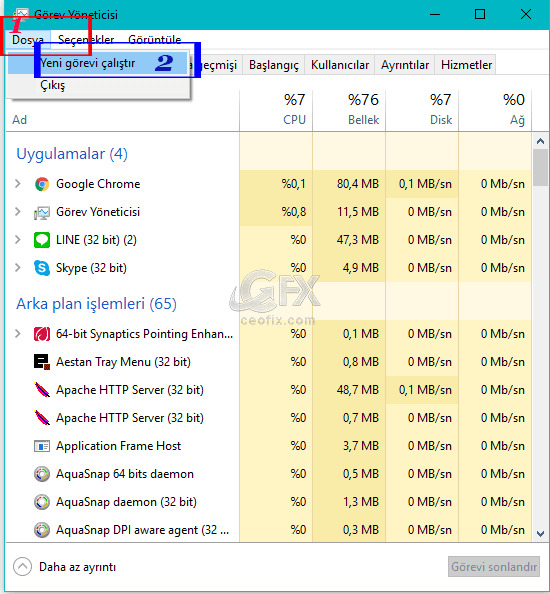Image resolution: width=550 pixels, height=594 pixels.
Task: Click the Görev Yöneticisi process icon
Action: [42, 213]
